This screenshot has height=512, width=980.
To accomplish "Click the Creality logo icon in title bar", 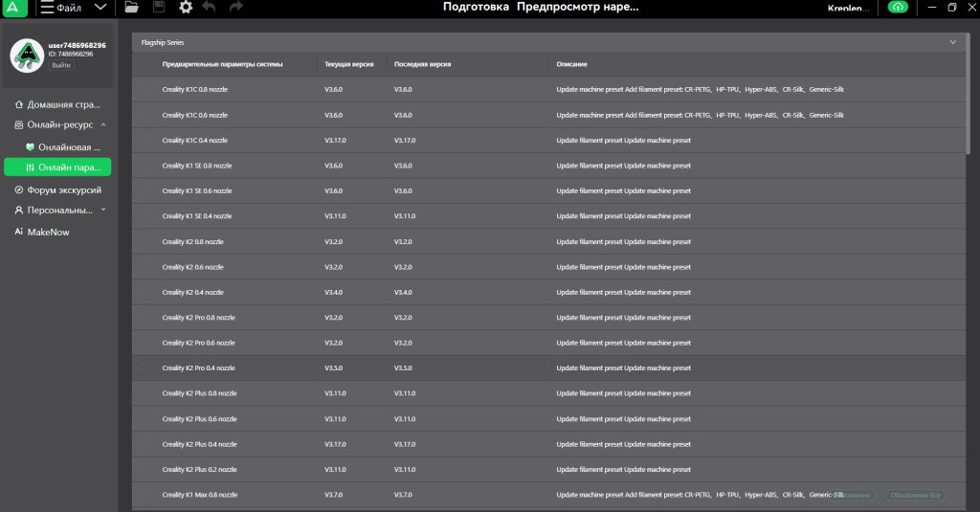I will tap(11, 8).
